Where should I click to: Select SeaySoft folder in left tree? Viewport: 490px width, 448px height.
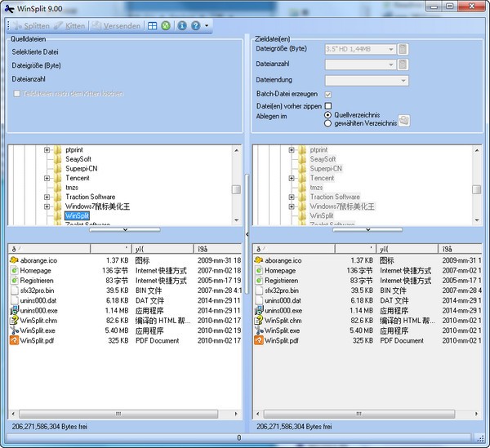coord(78,159)
